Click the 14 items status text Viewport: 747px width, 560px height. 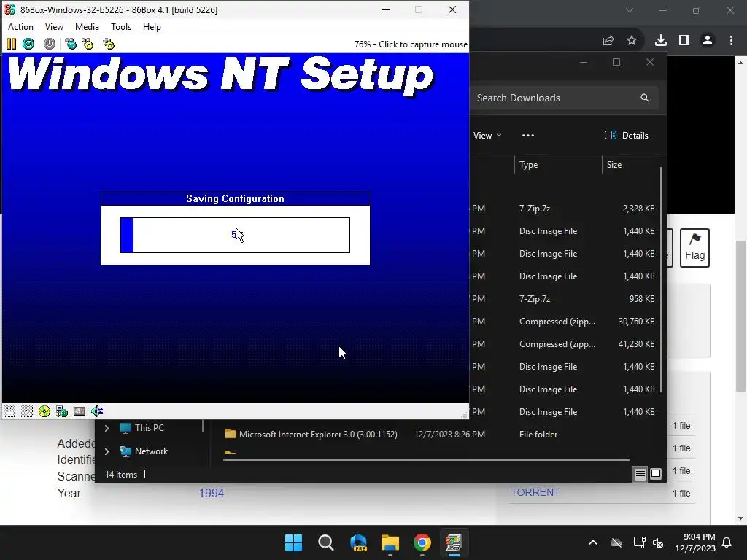click(121, 474)
